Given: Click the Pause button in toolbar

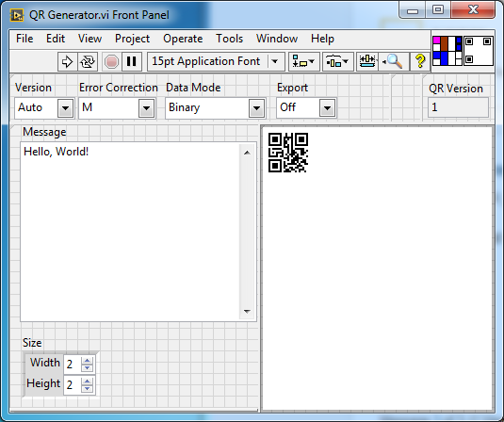Looking at the screenshot, I should [x=132, y=61].
